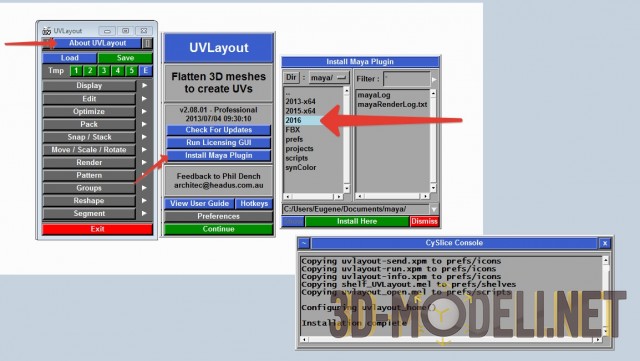Expand arrow beside Display
This screenshot has height=361, width=640.
click(144, 86)
